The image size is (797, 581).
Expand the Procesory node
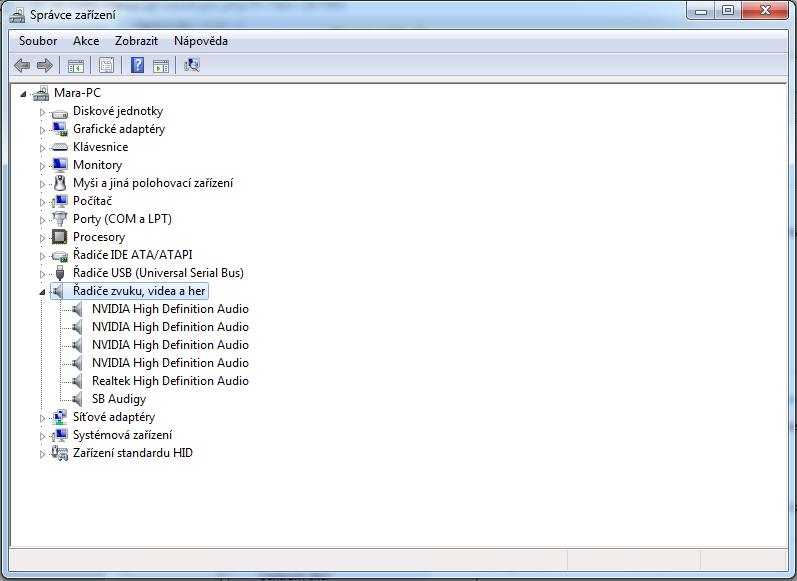pyautogui.click(x=42, y=238)
